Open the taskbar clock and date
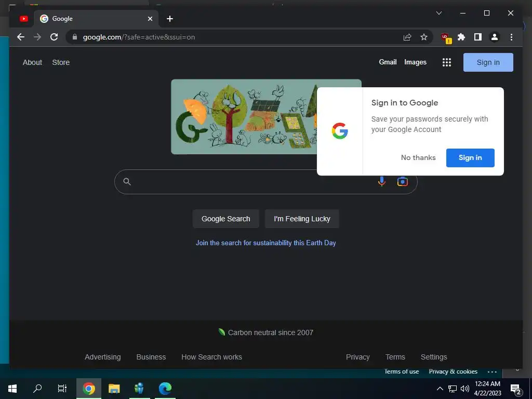 click(x=487, y=389)
